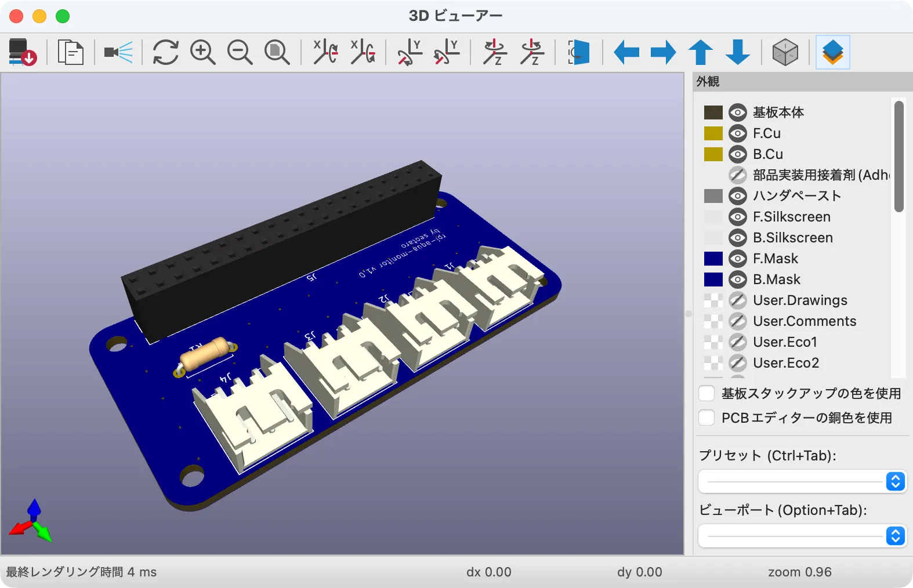
Task: Pan the board right
Action: click(664, 52)
